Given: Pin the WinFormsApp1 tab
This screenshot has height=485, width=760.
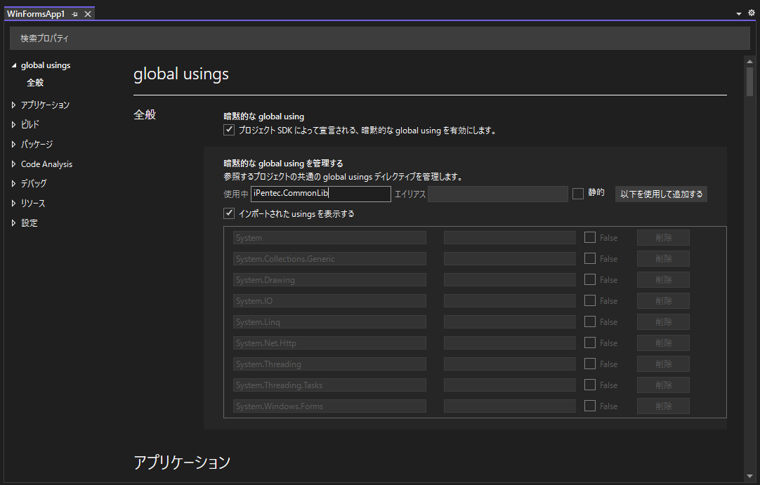Looking at the screenshot, I should click(75, 14).
